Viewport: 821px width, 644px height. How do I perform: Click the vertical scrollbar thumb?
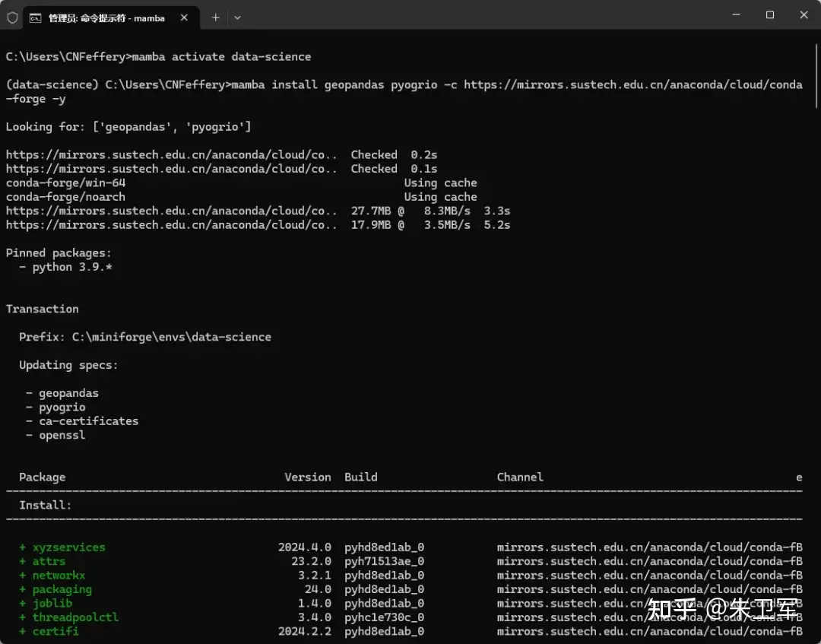pos(816,77)
